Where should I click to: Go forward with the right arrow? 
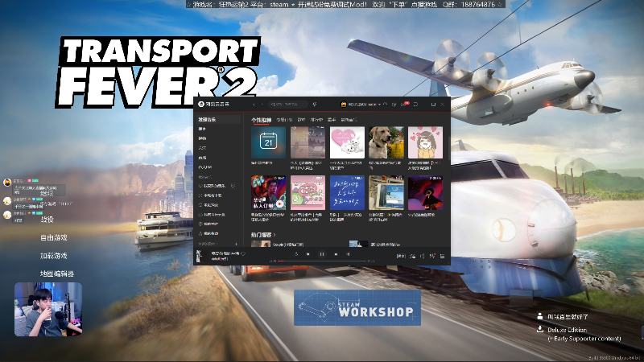pos(262,105)
